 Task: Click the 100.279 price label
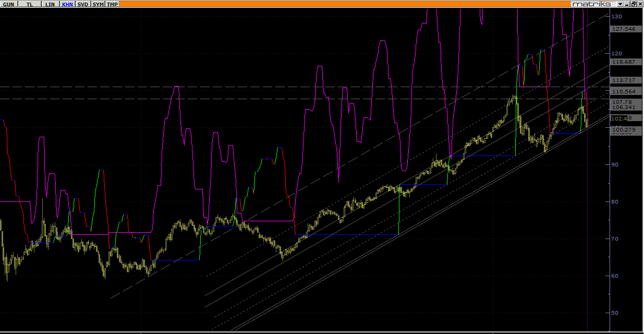pyautogui.click(x=625, y=129)
